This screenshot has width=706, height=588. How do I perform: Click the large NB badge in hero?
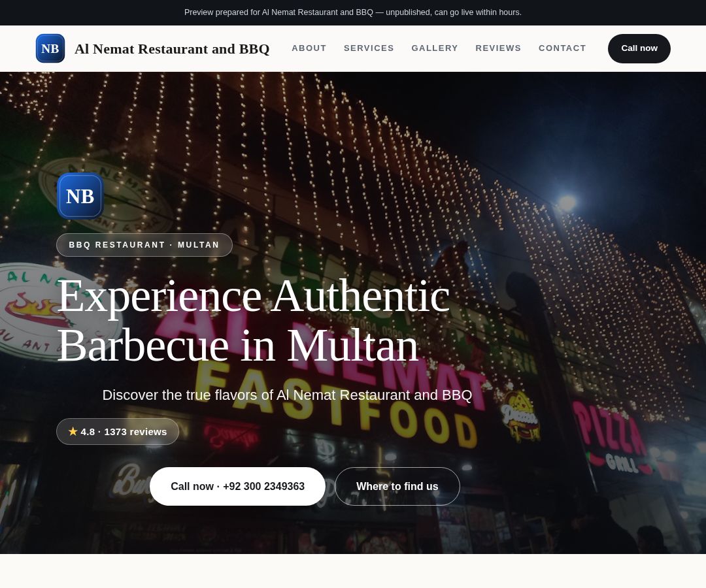pos(80,196)
